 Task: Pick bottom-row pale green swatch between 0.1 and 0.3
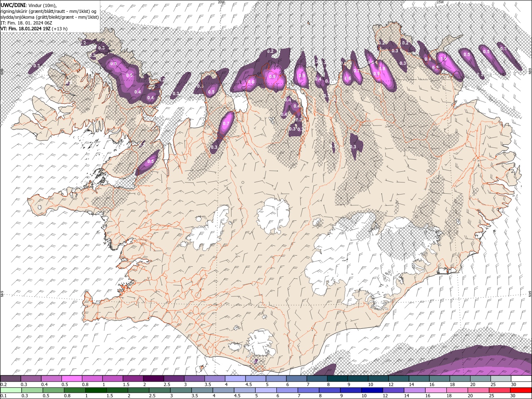click(10, 390)
